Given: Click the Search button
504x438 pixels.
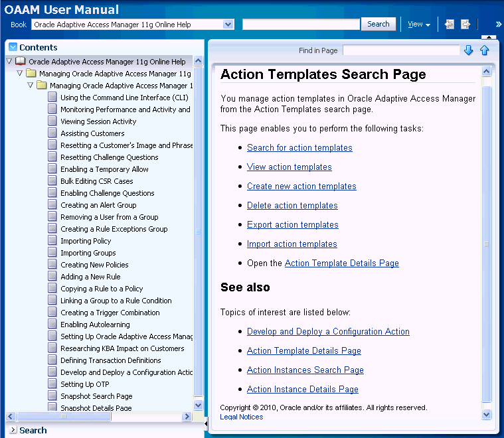Looking at the screenshot, I should click(378, 24).
